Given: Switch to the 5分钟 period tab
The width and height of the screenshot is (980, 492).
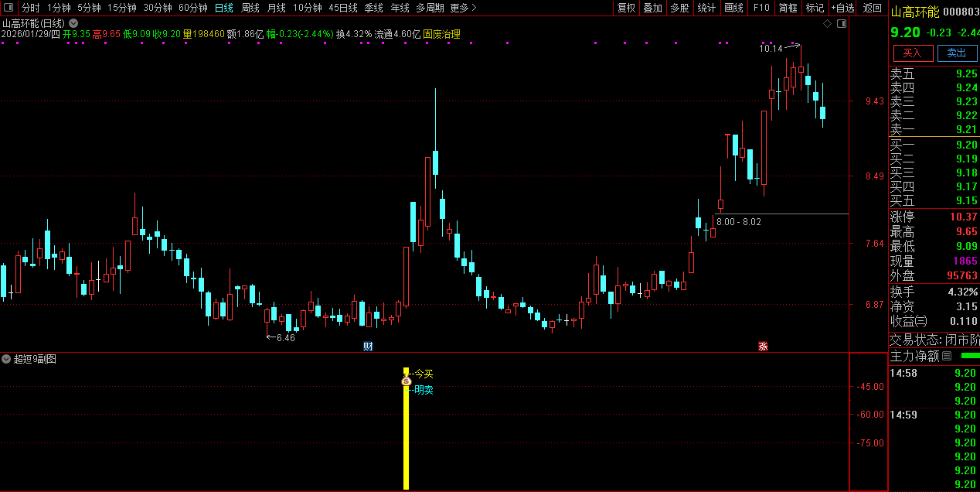Looking at the screenshot, I should tap(89, 8).
